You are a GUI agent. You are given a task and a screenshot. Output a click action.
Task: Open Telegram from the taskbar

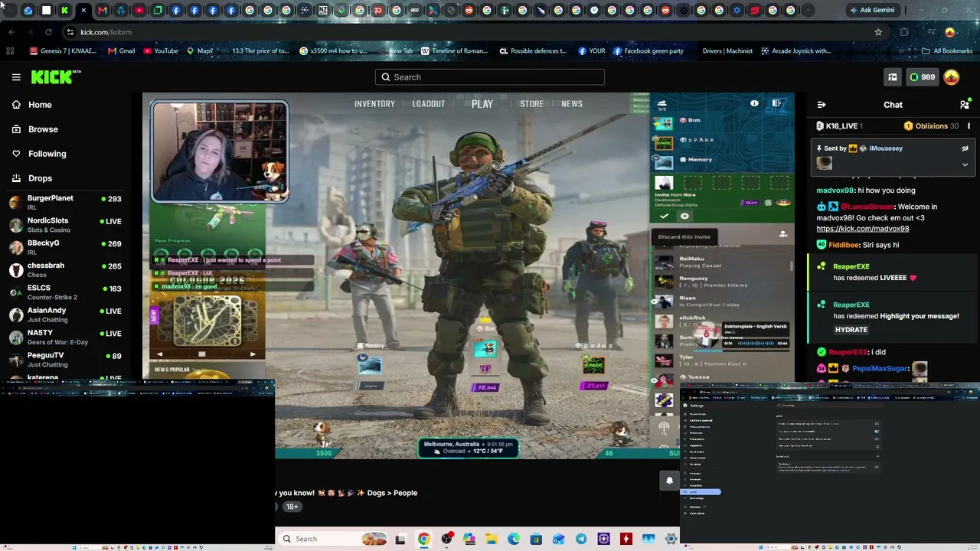(581, 539)
